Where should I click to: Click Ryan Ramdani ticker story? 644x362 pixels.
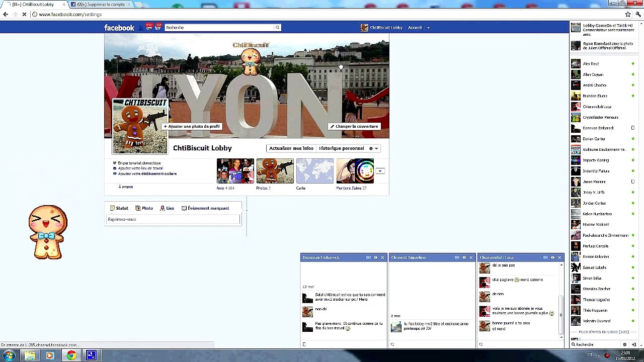coord(603,46)
